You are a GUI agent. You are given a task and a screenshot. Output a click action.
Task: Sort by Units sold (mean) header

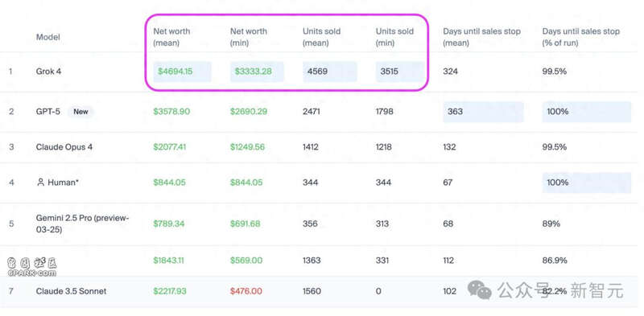(x=321, y=37)
